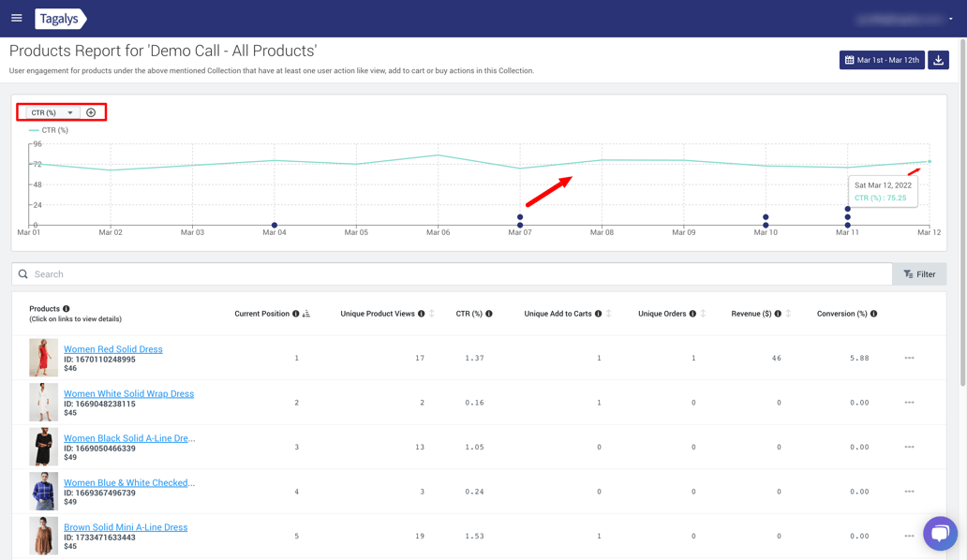Open the chat support bubble

click(x=939, y=533)
